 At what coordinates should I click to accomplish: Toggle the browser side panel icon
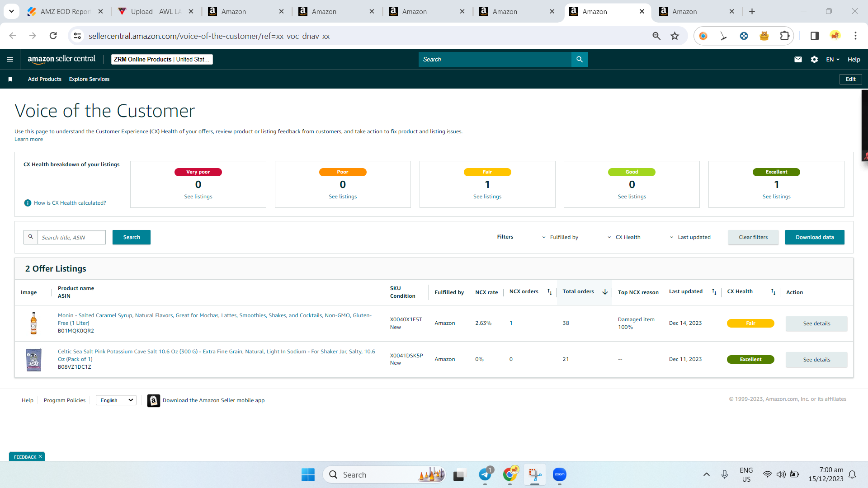[x=815, y=36]
